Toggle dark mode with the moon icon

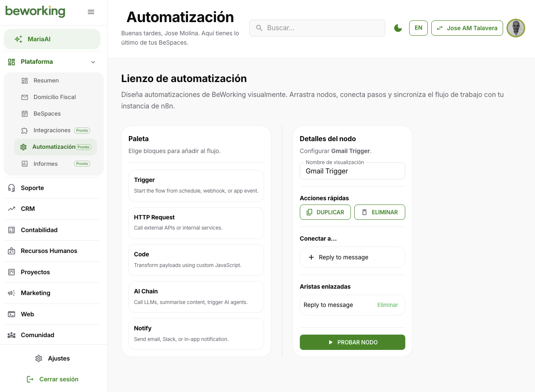398,28
